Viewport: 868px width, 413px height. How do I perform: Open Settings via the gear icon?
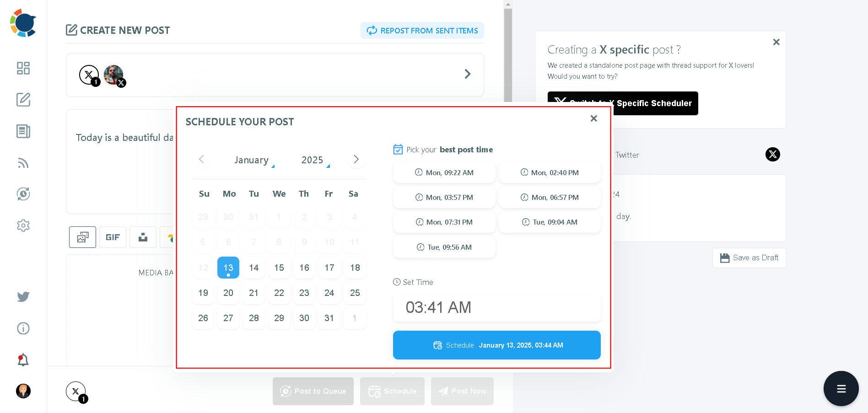click(x=23, y=225)
